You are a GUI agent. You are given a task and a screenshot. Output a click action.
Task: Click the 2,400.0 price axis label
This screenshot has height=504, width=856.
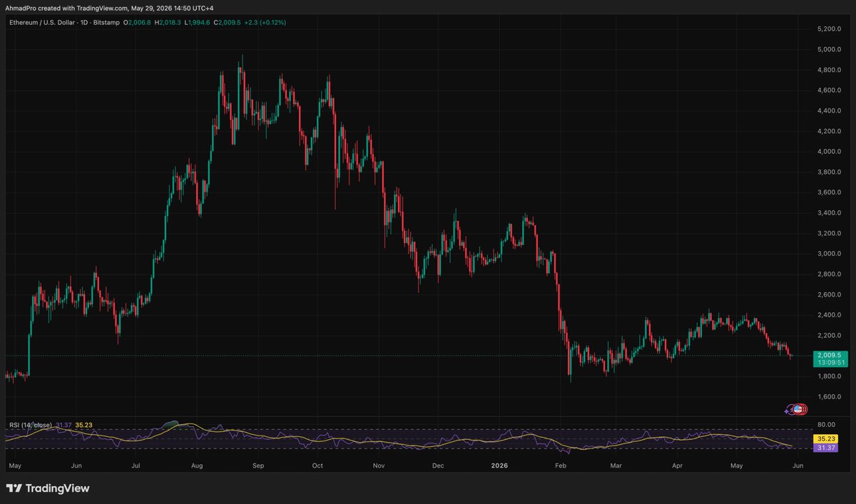coord(827,315)
